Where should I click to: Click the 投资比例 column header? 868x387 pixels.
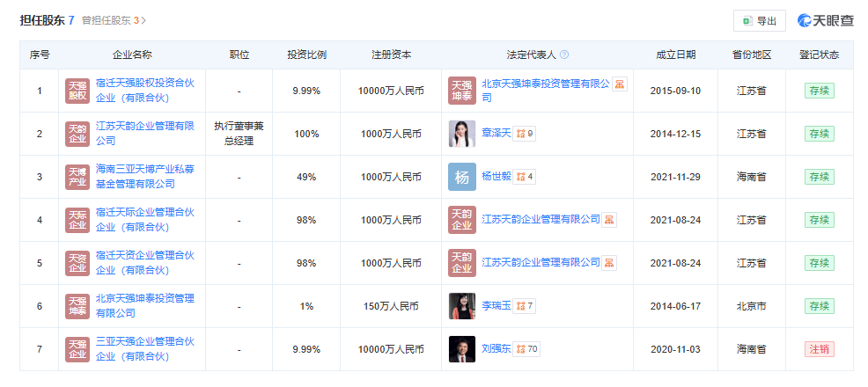pos(306,55)
